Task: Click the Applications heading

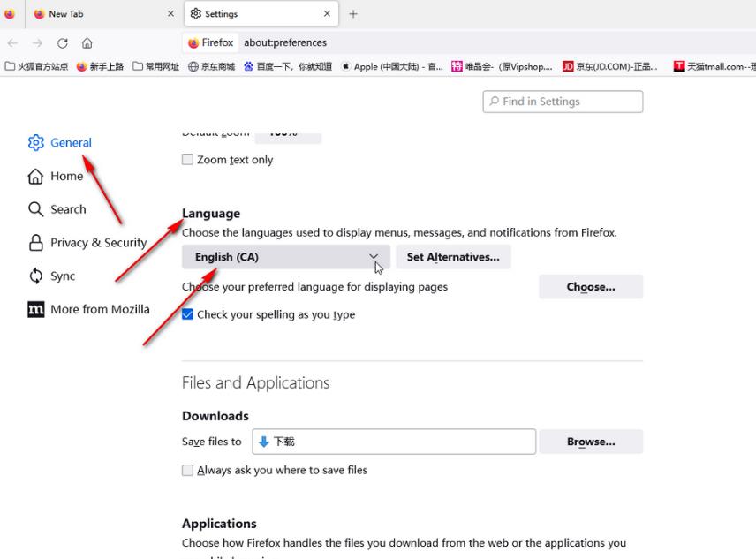Action: (x=219, y=524)
